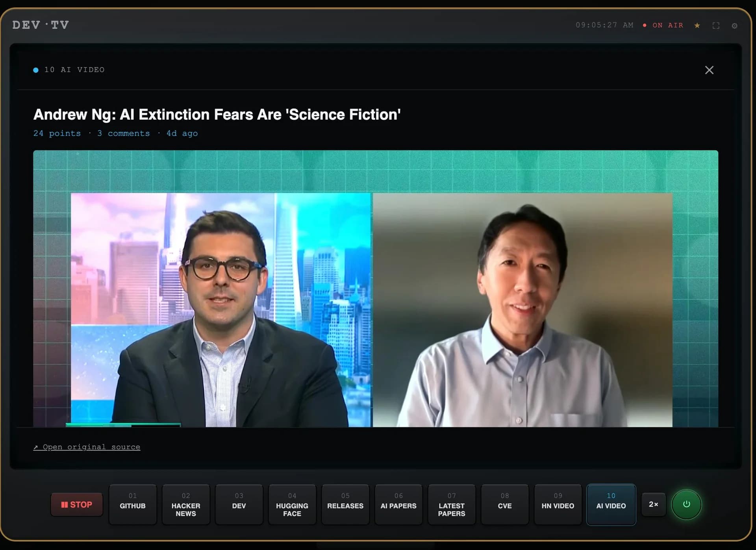Viewport: 756px width, 550px height.
Task: Switch to channel 07 Latest Papers
Action: coord(452,504)
